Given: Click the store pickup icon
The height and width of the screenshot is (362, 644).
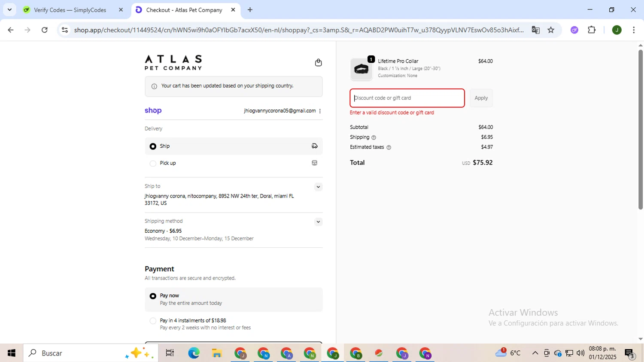Looking at the screenshot, I should point(315,163).
